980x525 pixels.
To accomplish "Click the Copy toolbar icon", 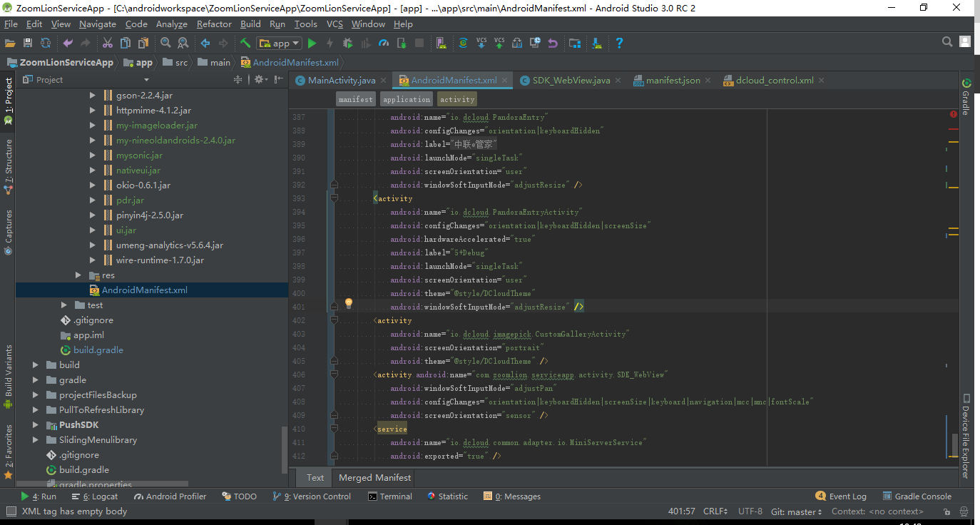I will tap(125, 44).
